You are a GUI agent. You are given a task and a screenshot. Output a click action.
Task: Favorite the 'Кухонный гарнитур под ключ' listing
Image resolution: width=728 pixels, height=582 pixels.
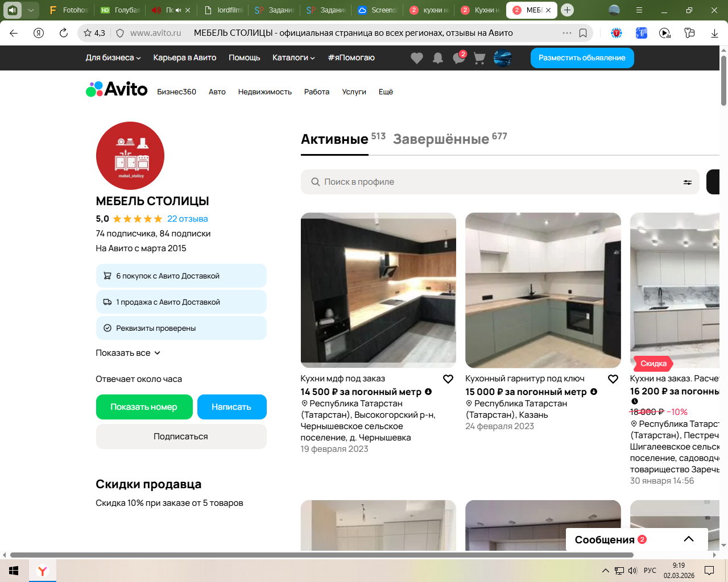point(613,379)
